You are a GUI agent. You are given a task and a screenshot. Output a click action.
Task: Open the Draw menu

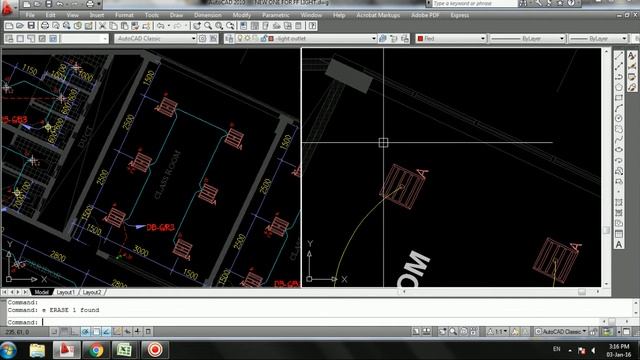[176, 15]
